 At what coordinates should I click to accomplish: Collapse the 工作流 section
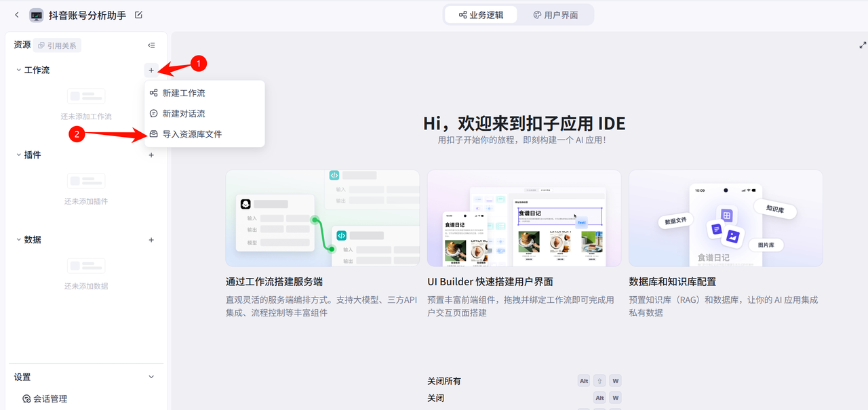click(19, 70)
